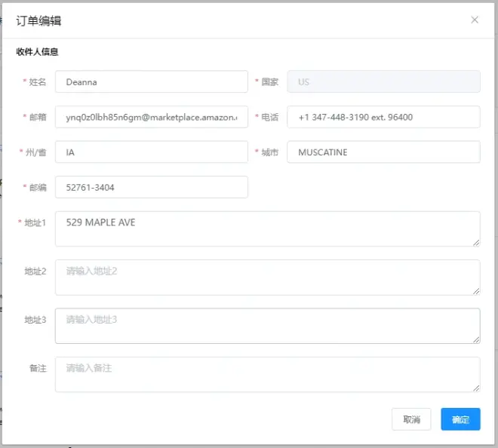
Task: Close the 订单编辑 dialog with X icon
Action: [475, 20]
